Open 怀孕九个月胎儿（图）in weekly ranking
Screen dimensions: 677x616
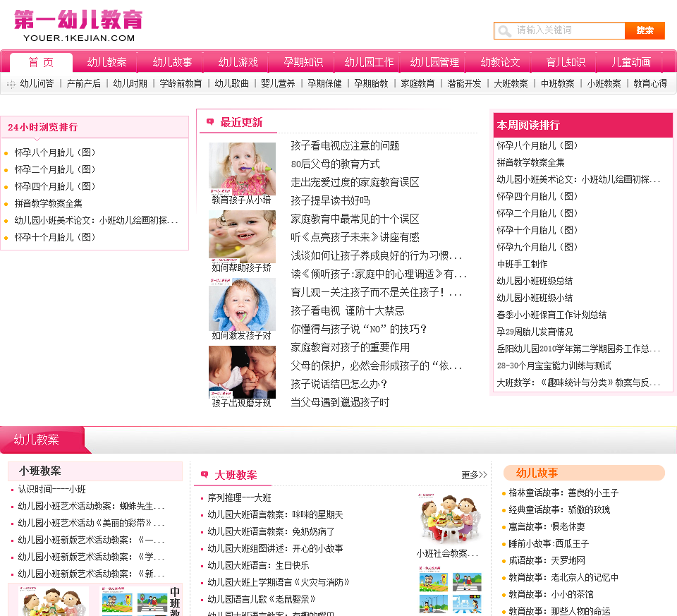click(x=537, y=247)
